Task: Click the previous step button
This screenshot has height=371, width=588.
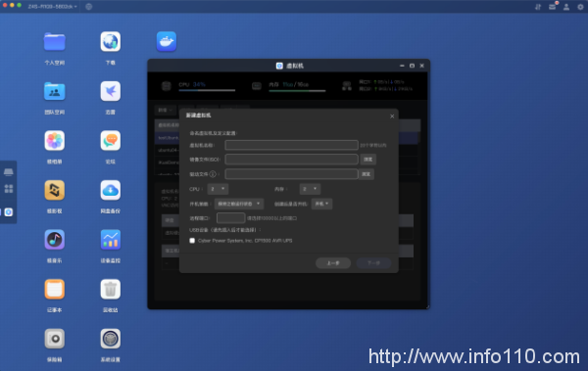Action: click(x=333, y=263)
